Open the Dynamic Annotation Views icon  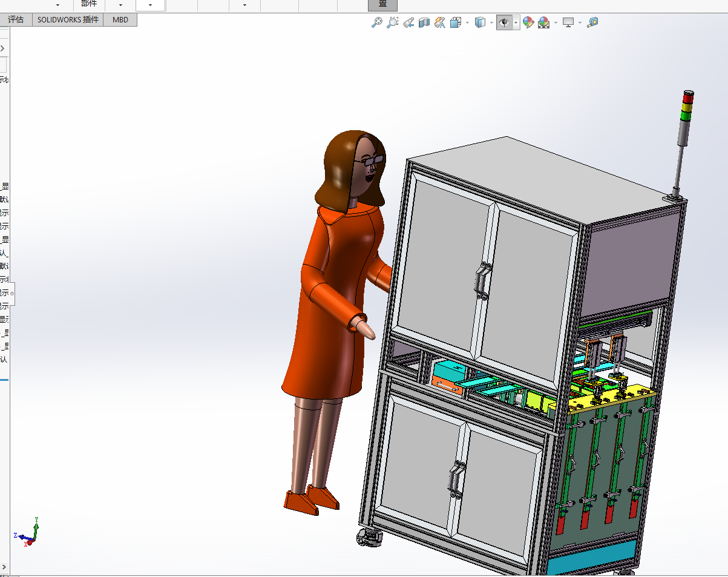click(440, 22)
